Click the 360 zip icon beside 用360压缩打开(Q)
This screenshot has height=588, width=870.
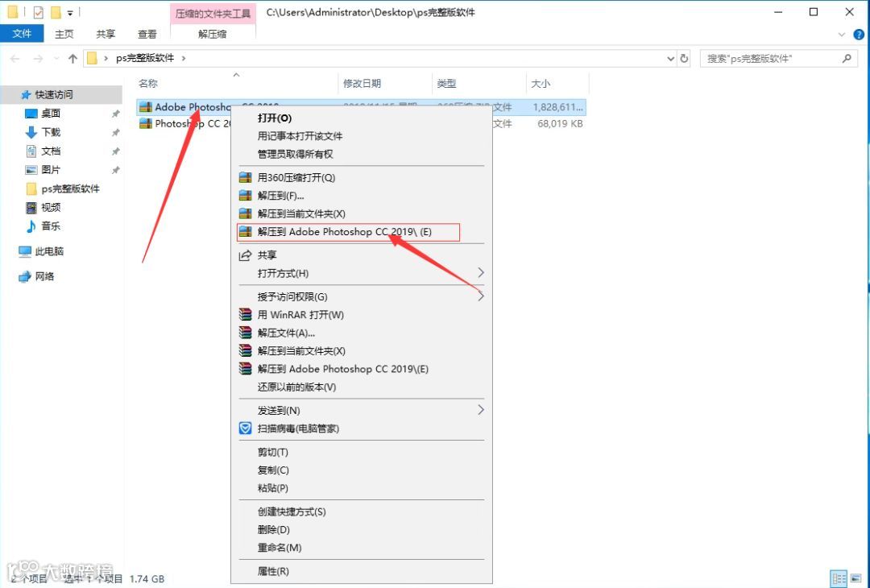coord(245,177)
